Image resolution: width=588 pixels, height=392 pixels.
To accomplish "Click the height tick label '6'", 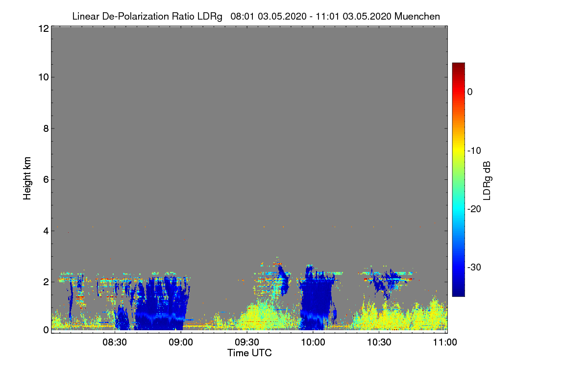I will point(45,179).
